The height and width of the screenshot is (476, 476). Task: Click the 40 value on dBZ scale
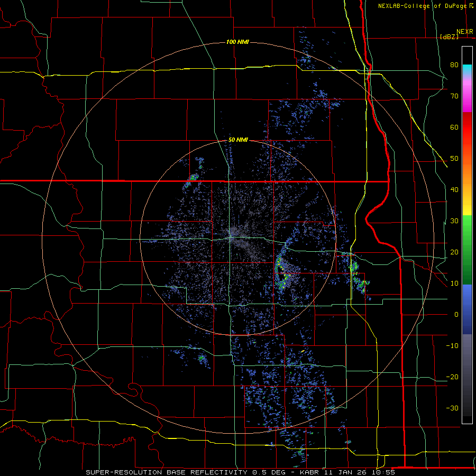click(x=454, y=190)
